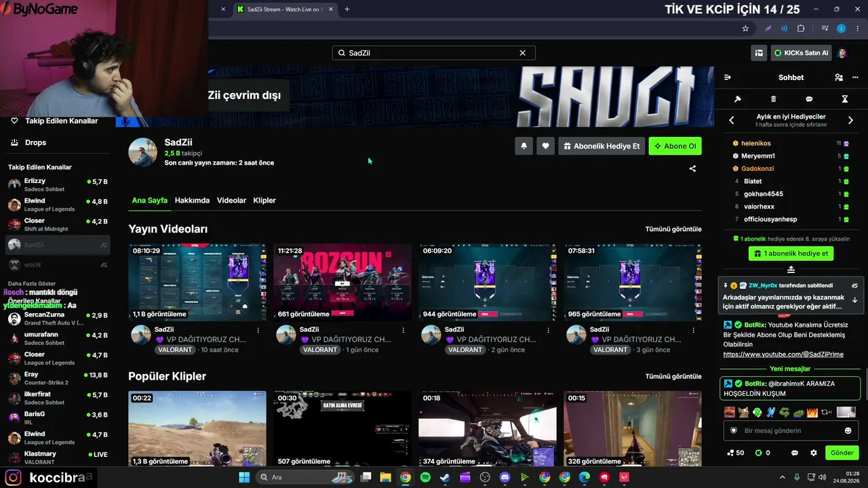868x488 pixels.
Task: Open the SadZiPrime YouTube link
Action: (783, 354)
